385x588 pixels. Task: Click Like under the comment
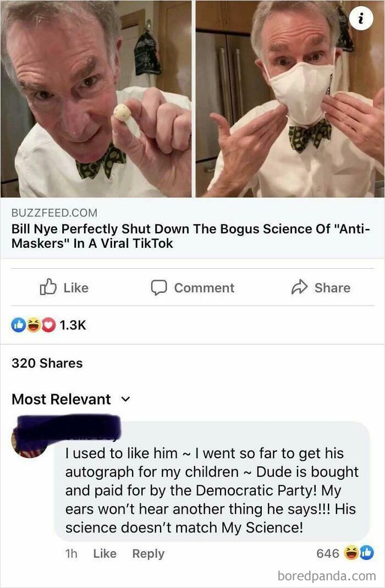(105, 554)
